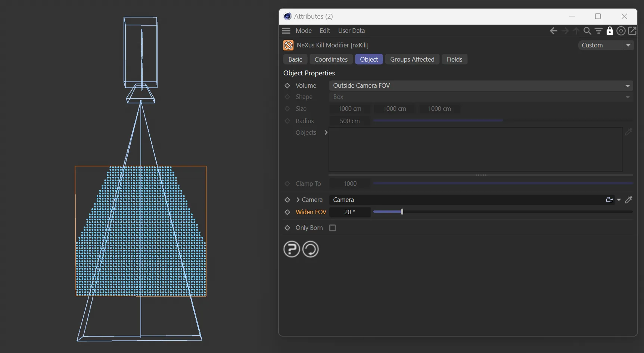Open the Volume dropdown list
644x353 pixels.
(481, 86)
